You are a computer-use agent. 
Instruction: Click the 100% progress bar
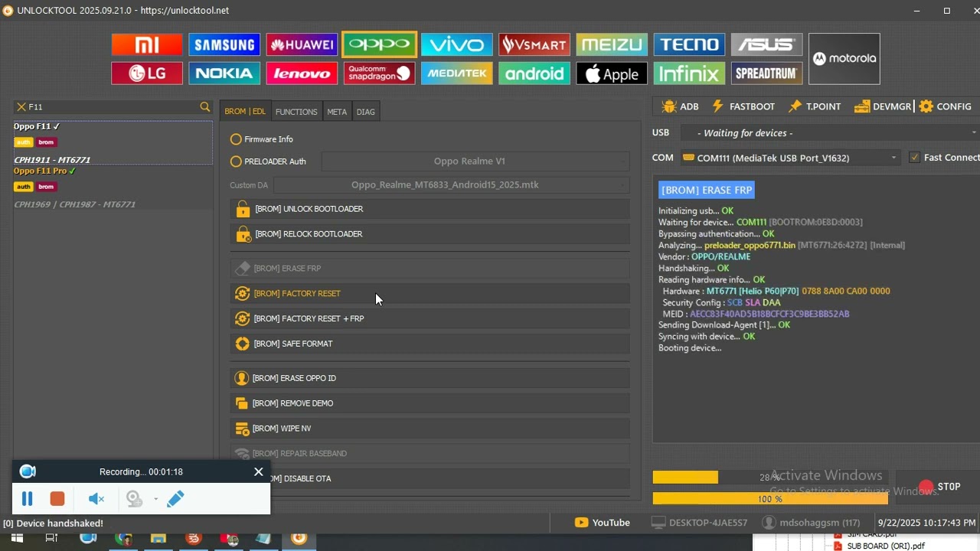point(770,499)
